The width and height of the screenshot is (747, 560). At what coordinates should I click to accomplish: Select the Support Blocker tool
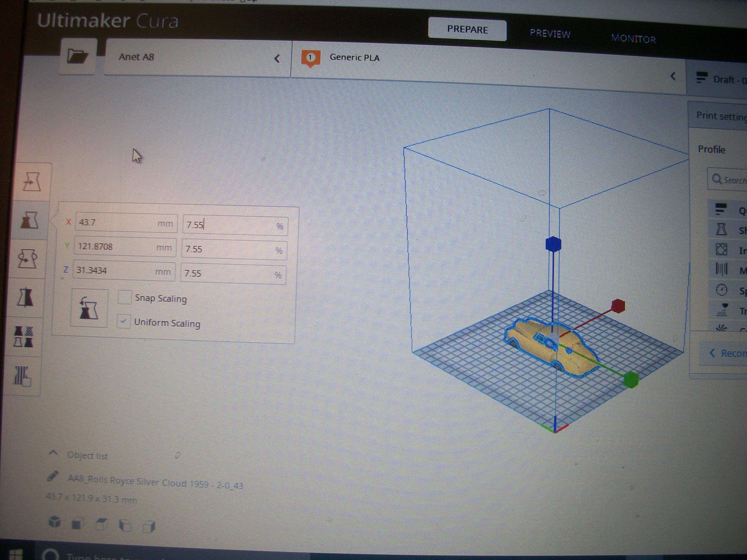click(x=22, y=376)
